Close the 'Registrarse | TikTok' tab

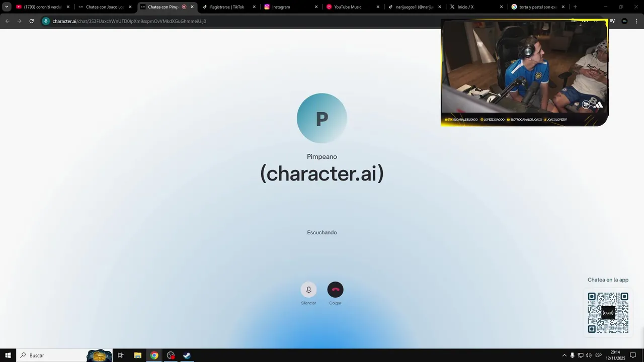coord(254,7)
